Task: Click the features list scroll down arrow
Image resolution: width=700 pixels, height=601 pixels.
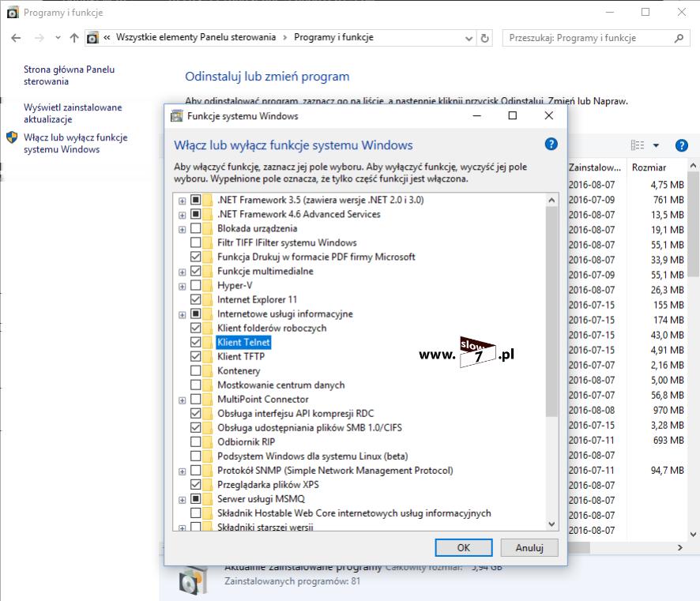Action: [x=551, y=524]
